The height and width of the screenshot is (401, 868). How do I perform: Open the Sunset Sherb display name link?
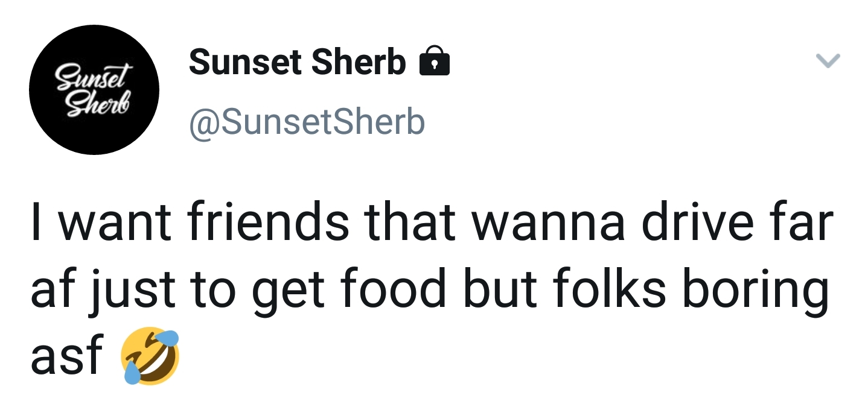297,62
